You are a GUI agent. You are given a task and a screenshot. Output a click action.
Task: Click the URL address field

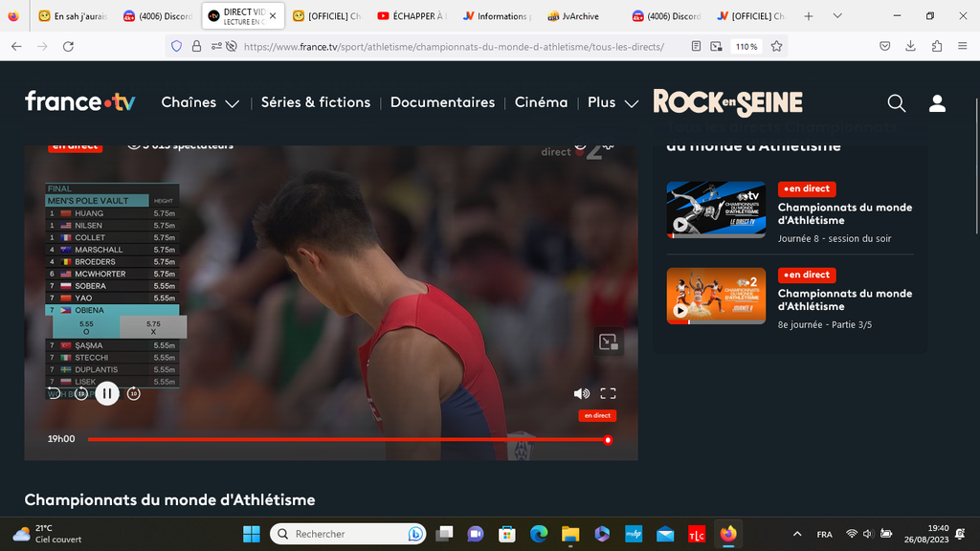454,46
